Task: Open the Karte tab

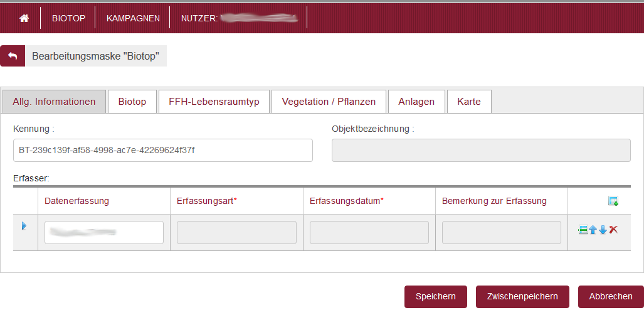Action: tap(469, 102)
